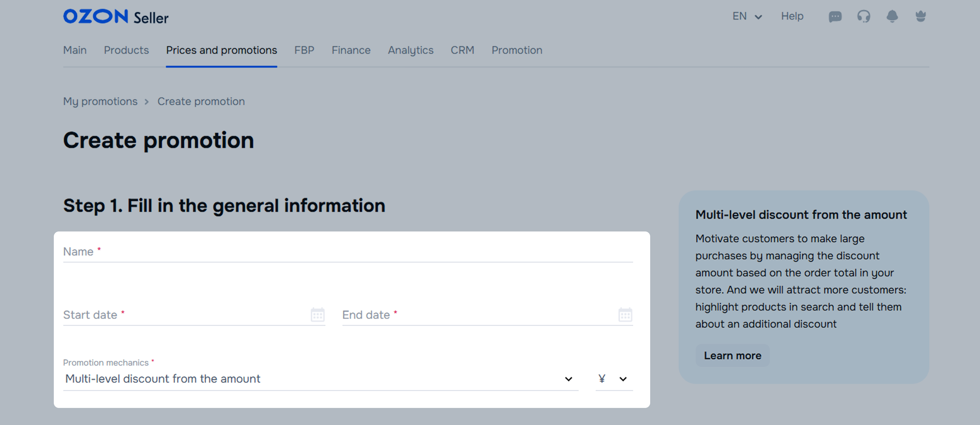
Task: Select the Prices and promotions tab
Action: (x=221, y=50)
